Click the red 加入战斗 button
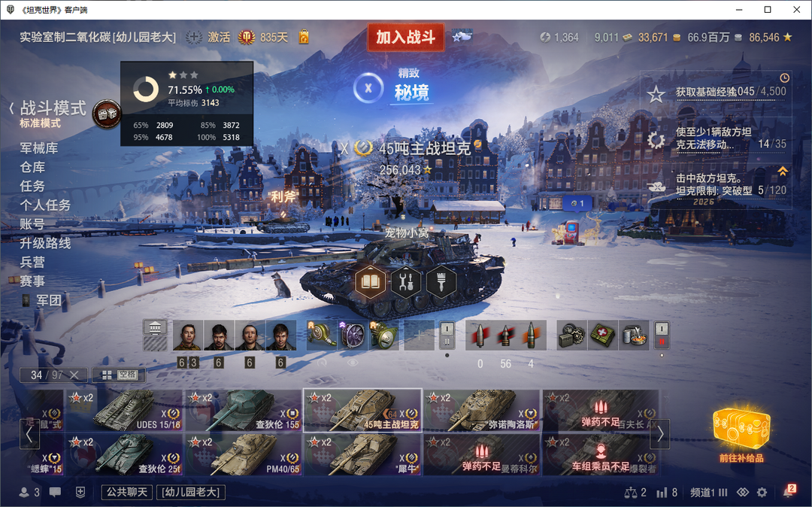Image resolution: width=812 pixels, height=507 pixels. point(405,38)
